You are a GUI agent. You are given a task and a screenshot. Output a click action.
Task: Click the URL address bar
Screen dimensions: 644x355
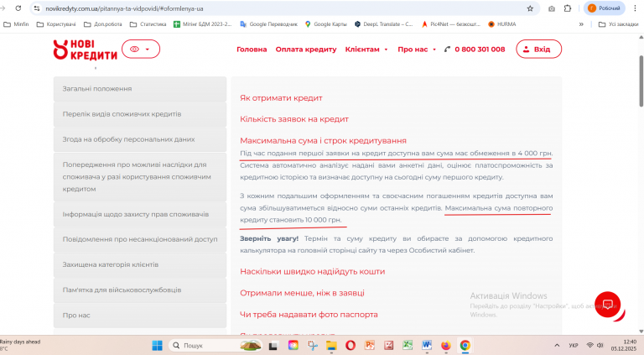coord(283,8)
